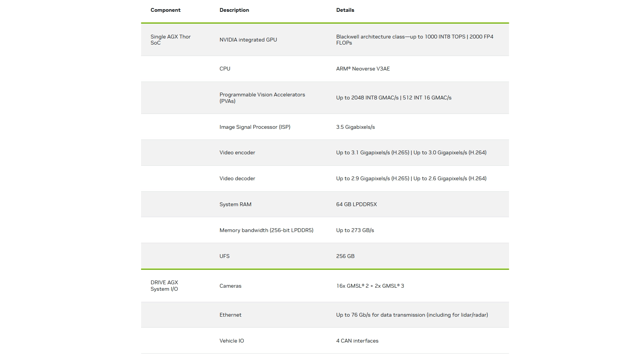
Task: Select the Single AGX Thor SoC cell
Action: [x=170, y=40]
